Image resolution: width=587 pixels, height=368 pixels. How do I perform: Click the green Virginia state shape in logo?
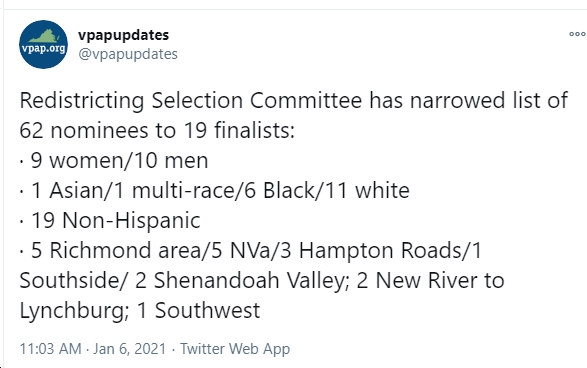click(x=45, y=36)
